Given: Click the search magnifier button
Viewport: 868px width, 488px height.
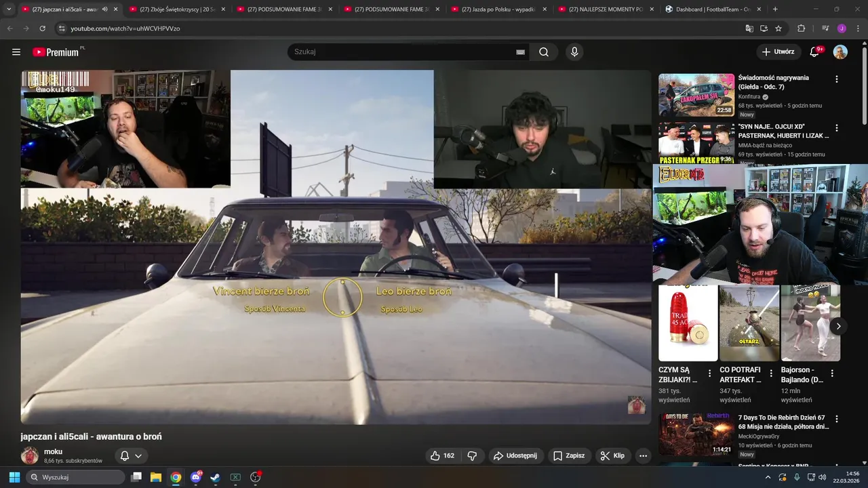Looking at the screenshot, I should pos(544,52).
